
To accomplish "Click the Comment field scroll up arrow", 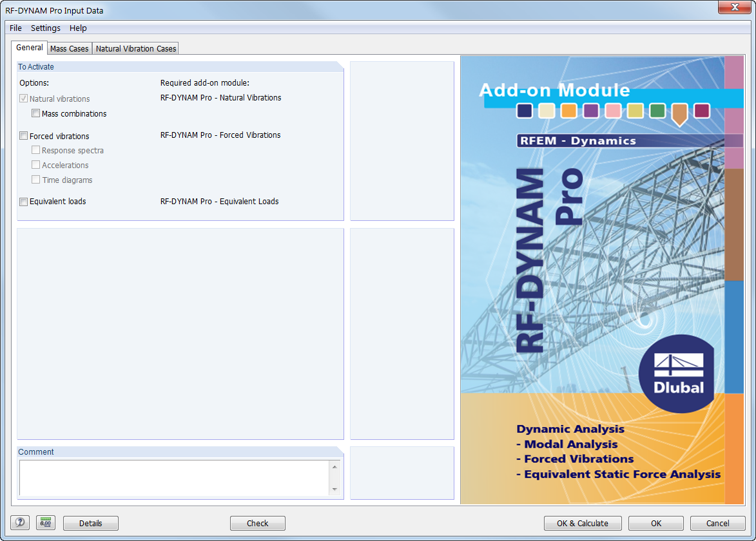I will click(334, 467).
